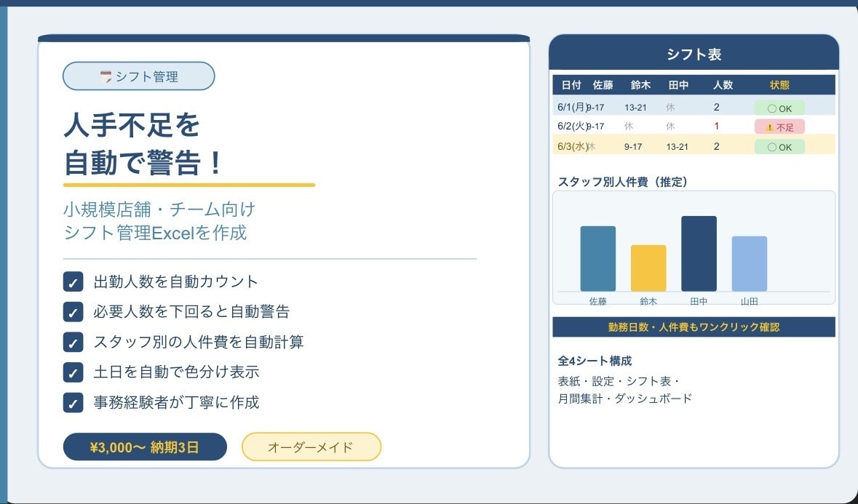Click the 山田 label under the chart

(x=749, y=301)
